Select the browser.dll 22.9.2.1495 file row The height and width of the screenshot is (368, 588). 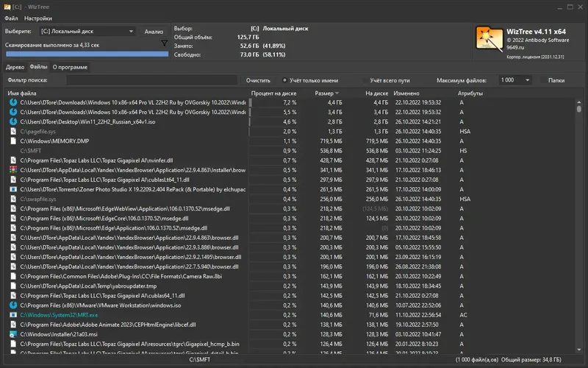point(290,257)
